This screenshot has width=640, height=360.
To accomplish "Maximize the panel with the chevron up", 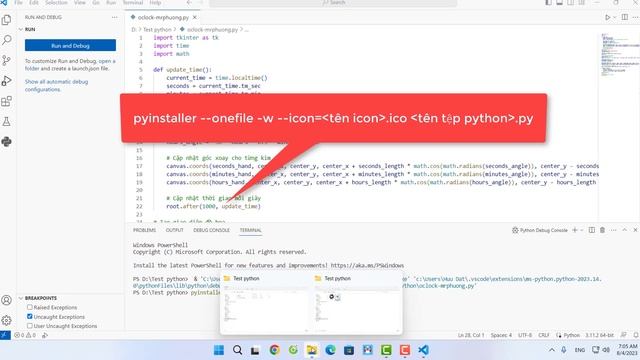I will 624,230.
